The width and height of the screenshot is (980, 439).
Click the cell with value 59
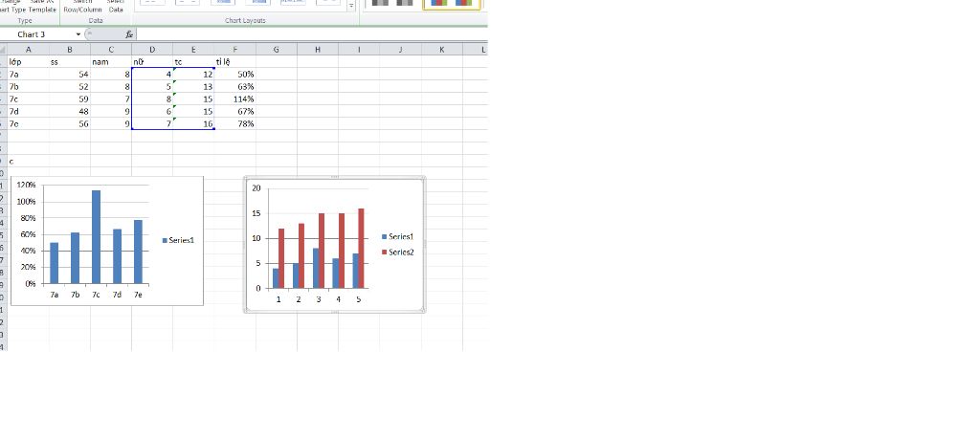point(69,99)
